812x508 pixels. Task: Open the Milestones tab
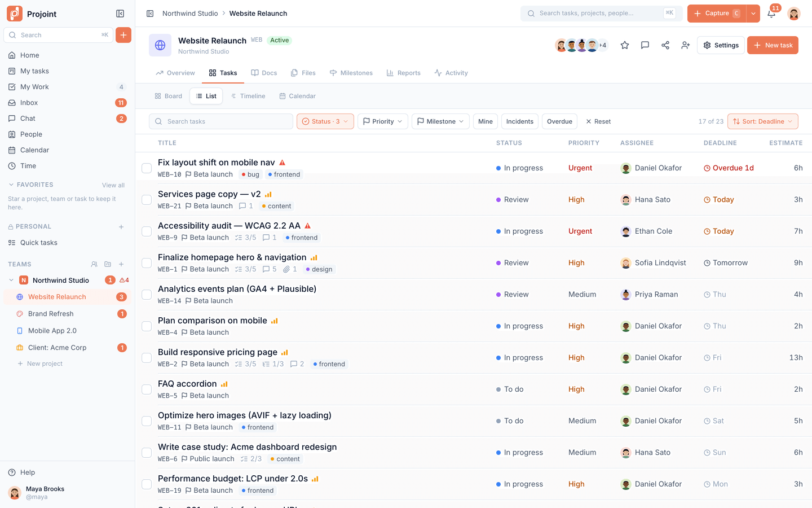point(351,73)
